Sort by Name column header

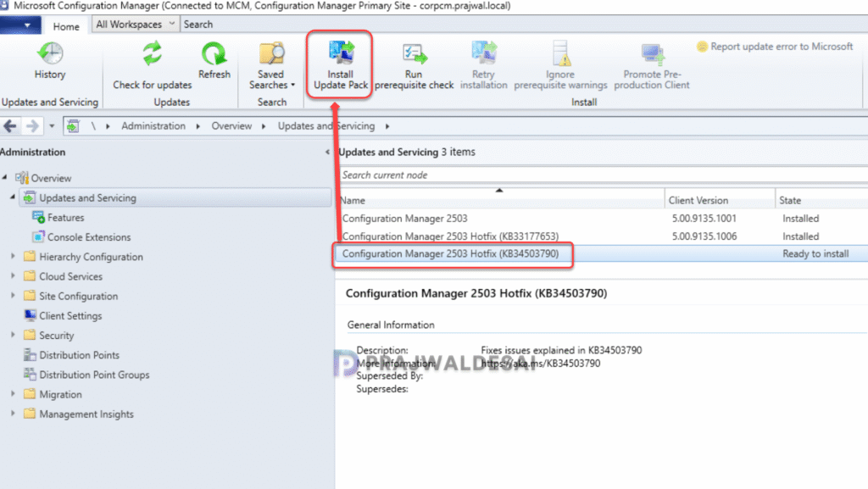(x=501, y=200)
